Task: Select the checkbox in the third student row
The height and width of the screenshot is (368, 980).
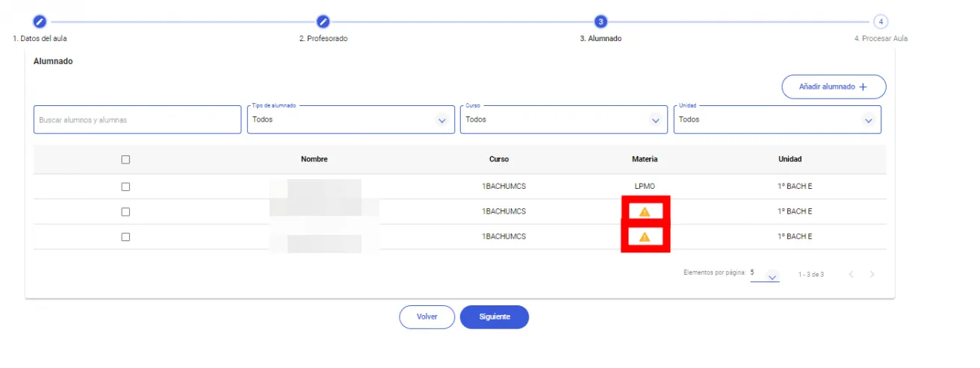Action: pyautogui.click(x=125, y=237)
